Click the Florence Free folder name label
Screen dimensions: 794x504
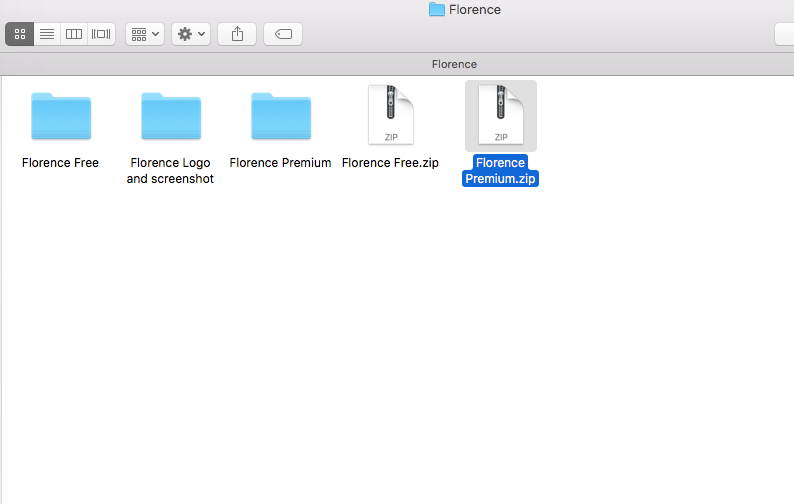(60, 163)
